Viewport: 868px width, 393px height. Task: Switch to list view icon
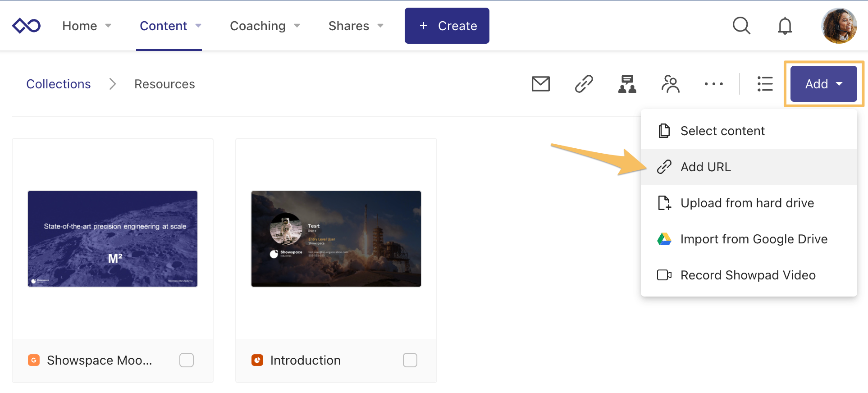[765, 84]
